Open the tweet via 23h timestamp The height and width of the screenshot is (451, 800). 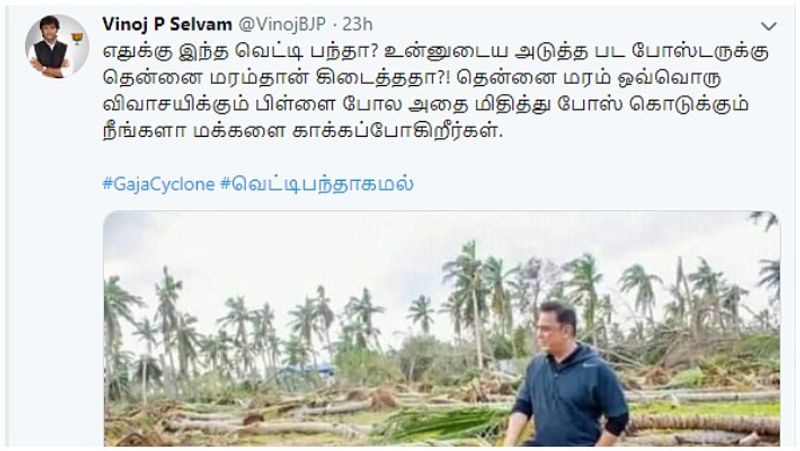click(x=357, y=24)
